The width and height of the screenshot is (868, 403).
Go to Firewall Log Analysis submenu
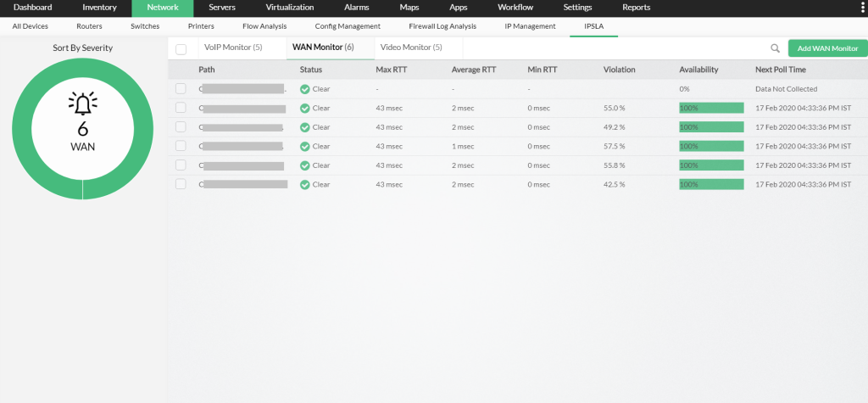pyautogui.click(x=442, y=26)
